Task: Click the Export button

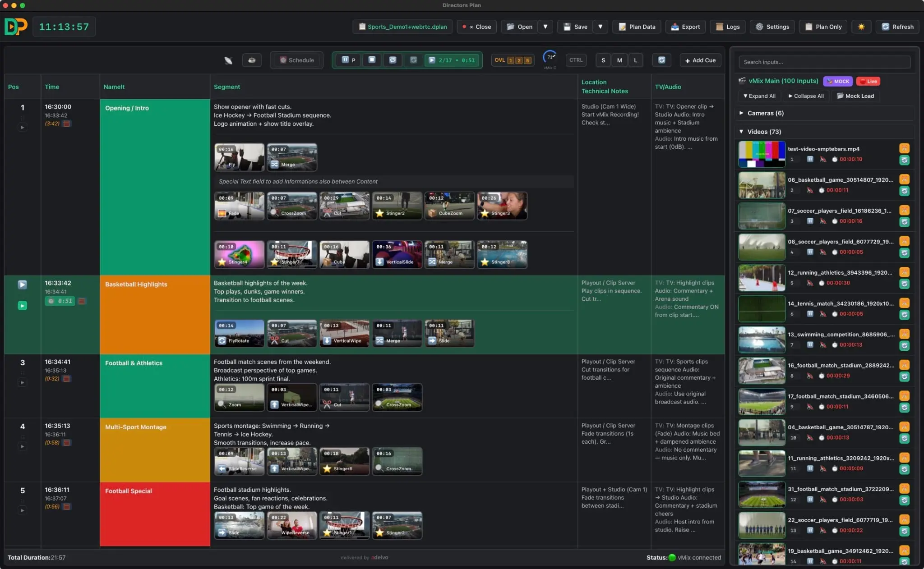Action: (x=685, y=27)
